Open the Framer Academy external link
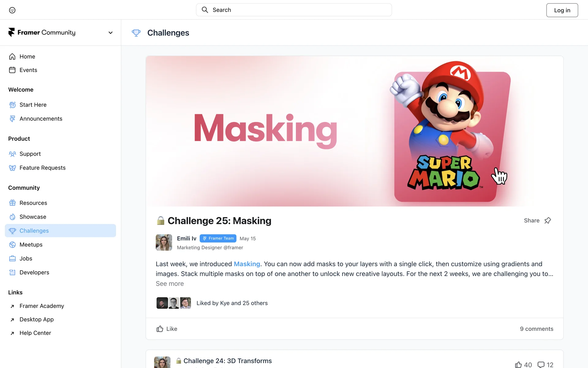 click(x=42, y=306)
